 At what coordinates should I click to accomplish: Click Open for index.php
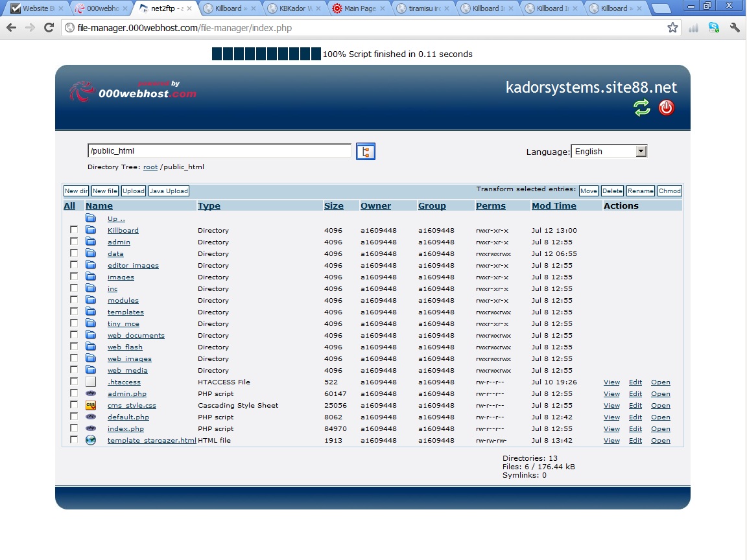pos(660,428)
